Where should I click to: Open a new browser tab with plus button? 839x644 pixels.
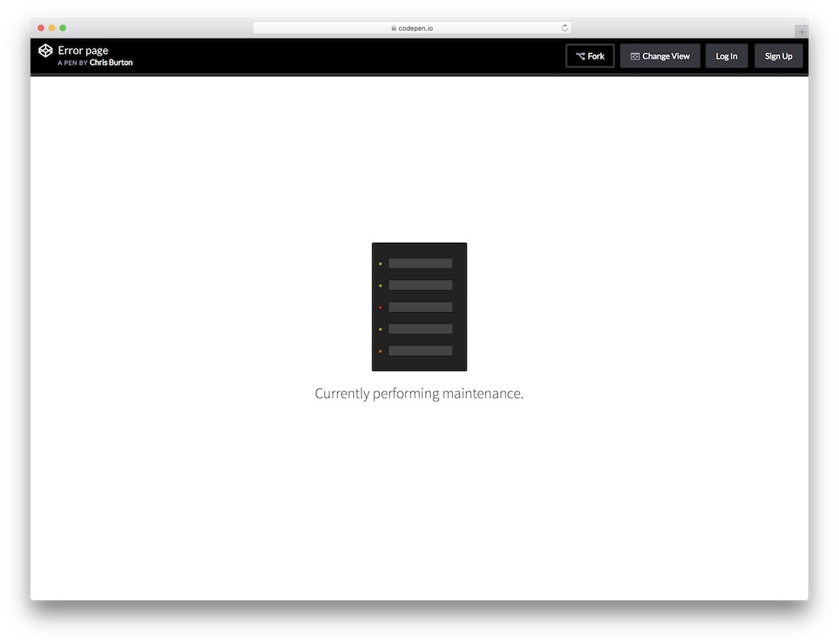pyautogui.click(x=802, y=31)
